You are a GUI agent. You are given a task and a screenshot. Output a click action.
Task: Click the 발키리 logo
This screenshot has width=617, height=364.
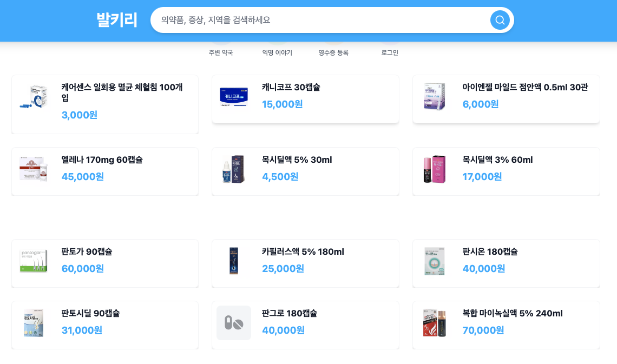pos(117,19)
